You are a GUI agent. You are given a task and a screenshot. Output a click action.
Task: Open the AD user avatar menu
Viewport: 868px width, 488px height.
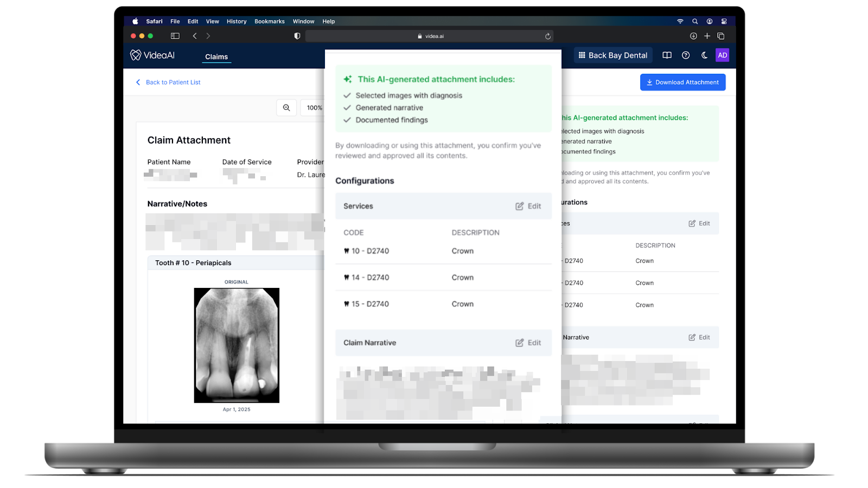pyautogui.click(x=723, y=55)
